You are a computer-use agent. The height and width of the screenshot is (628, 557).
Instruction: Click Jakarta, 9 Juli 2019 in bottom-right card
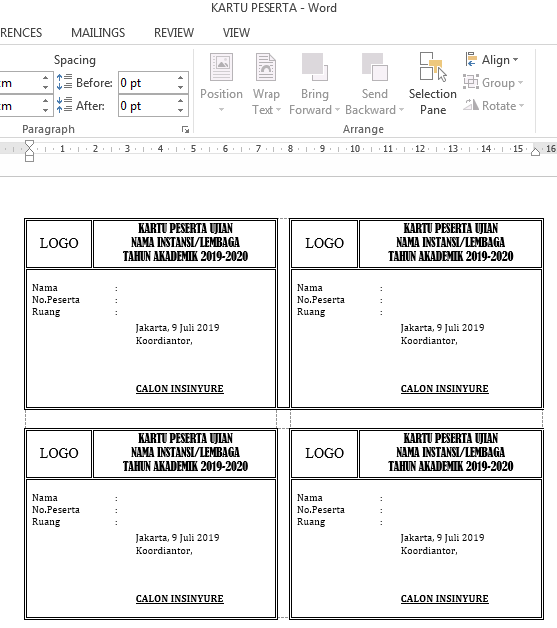[x=442, y=537]
